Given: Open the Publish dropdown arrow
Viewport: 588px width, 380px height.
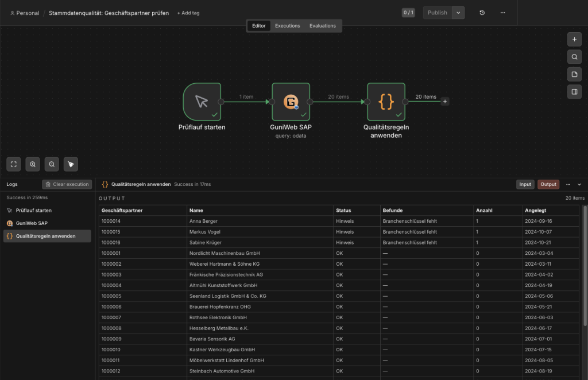Looking at the screenshot, I should [458, 13].
